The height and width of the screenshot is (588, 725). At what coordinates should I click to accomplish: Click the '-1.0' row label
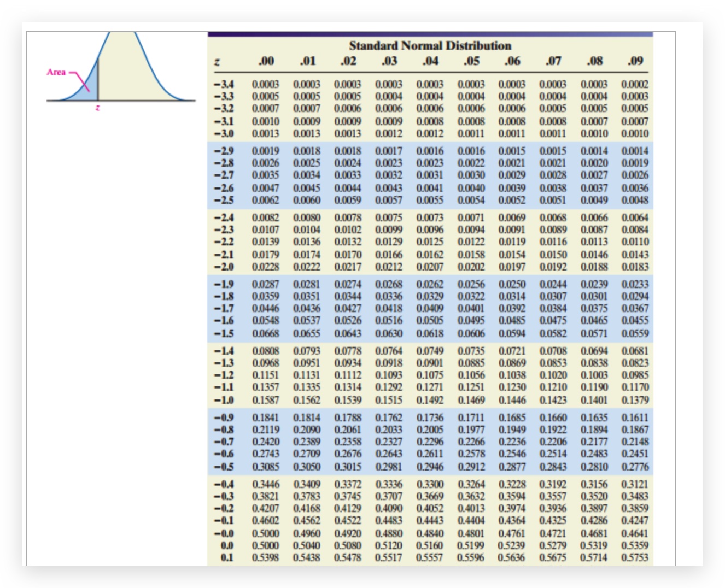coord(224,400)
